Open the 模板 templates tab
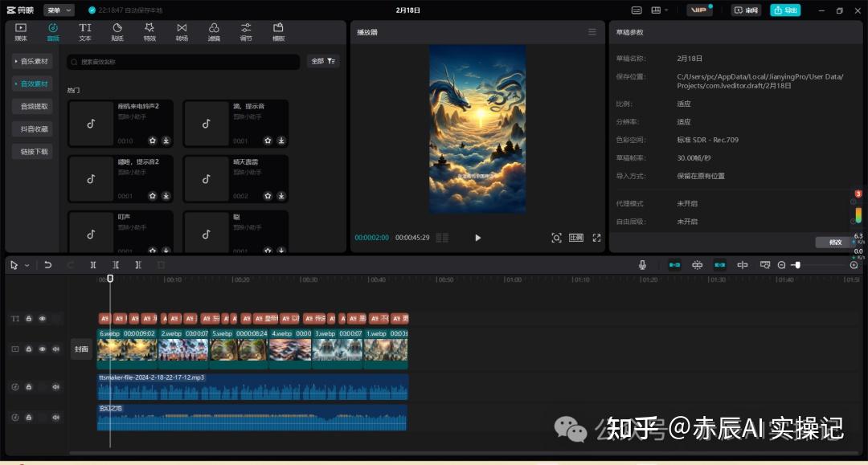The height and width of the screenshot is (465, 868). [278, 32]
